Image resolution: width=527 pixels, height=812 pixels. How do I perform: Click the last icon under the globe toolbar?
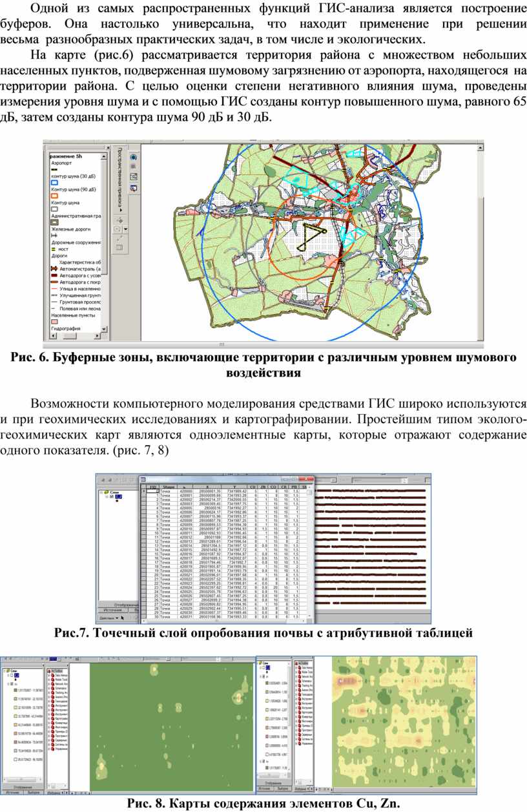133,188
